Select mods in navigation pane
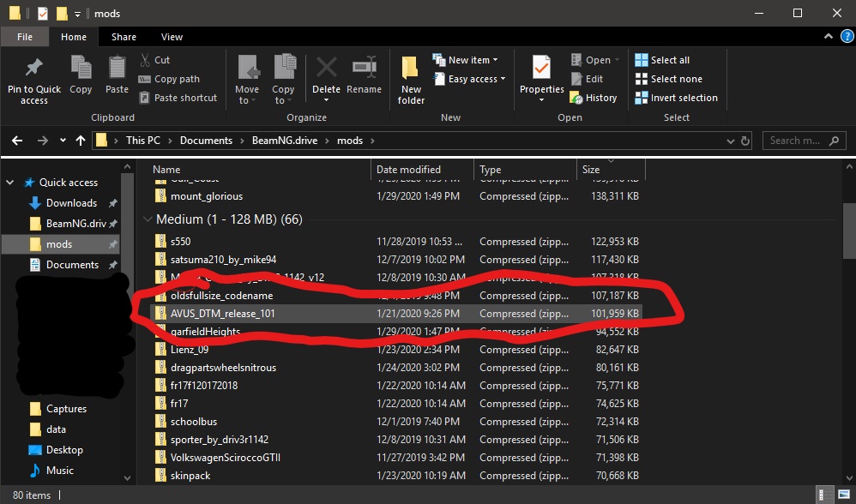This screenshot has width=856, height=504. (60, 244)
